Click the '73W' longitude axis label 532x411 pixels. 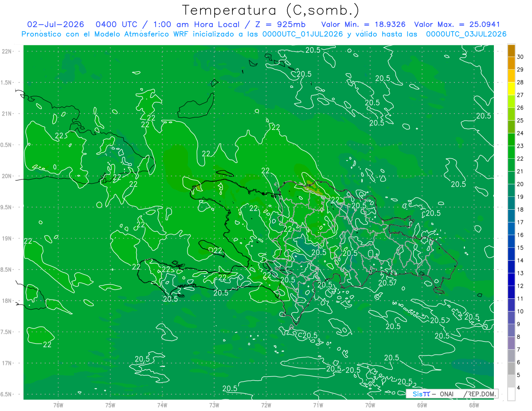pos(214,405)
